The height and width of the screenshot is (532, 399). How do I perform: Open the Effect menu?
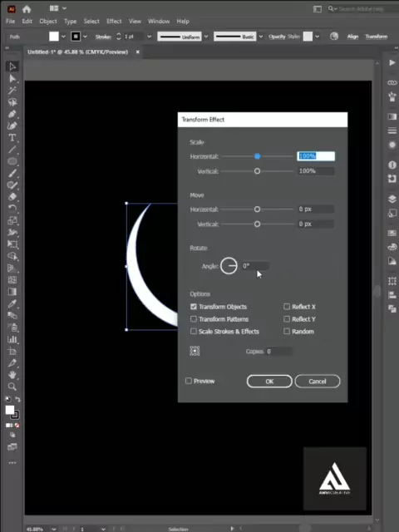(114, 21)
